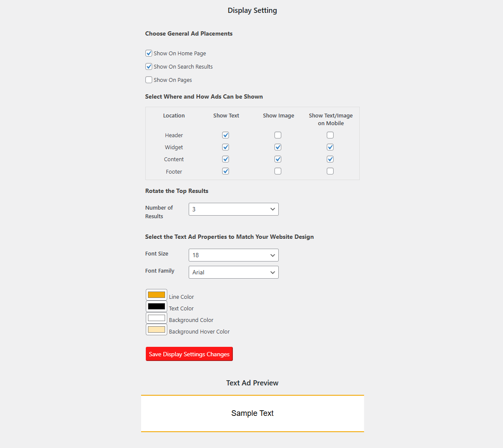Open Number of Results dropdown
503x448 pixels.
tap(234, 209)
